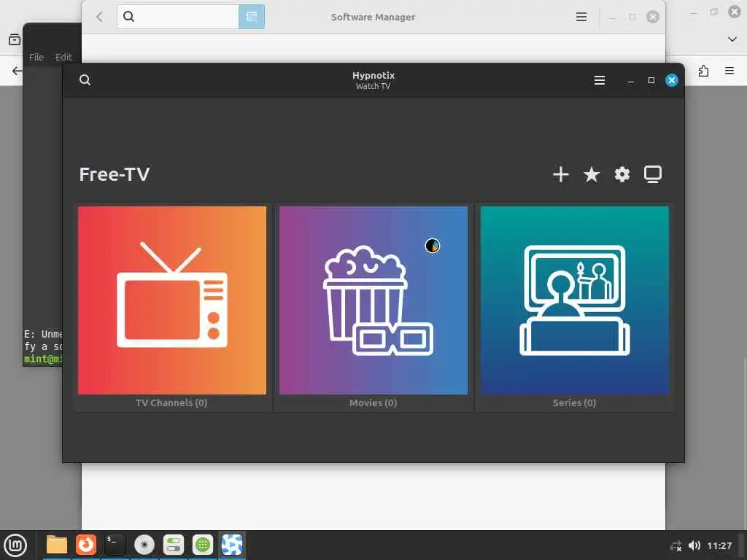Open the volume tray icon

tap(694, 545)
